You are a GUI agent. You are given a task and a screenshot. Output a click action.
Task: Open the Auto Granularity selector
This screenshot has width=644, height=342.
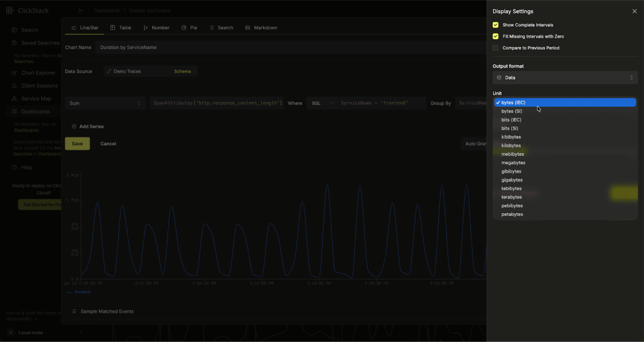pyautogui.click(x=474, y=144)
